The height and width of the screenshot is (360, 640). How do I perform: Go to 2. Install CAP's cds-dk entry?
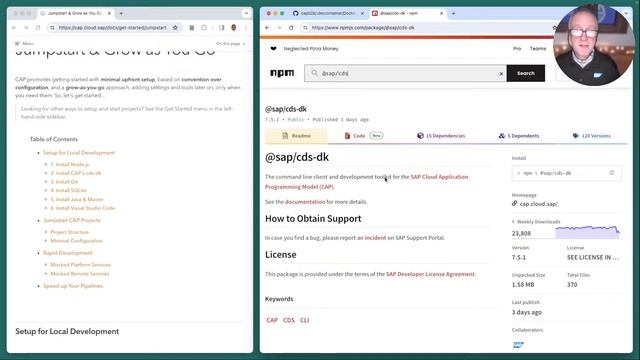pos(76,173)
